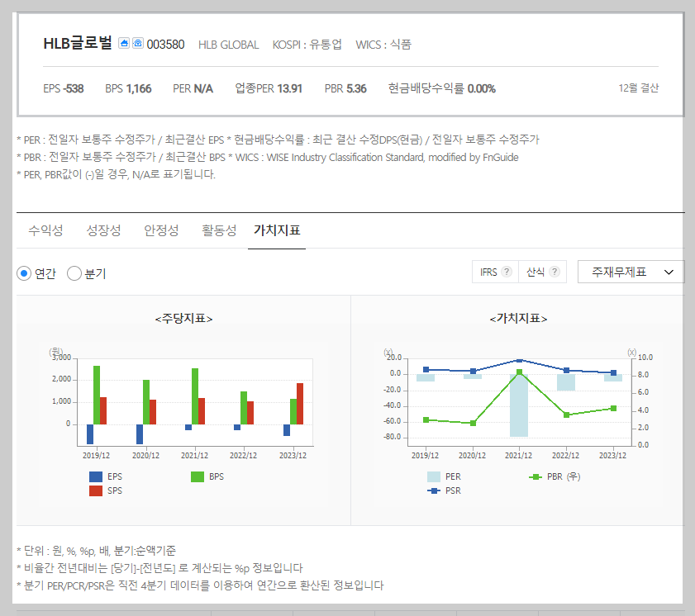Screen dimensions: 695x616
Task: Select the 연간 radio button
Action: (24, 273)
